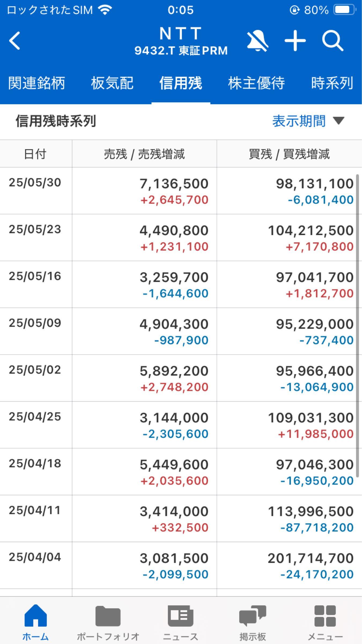Switch to the 板気配 tab
Image resolution: width=362 pixels, height=644 pixels.
112,83
